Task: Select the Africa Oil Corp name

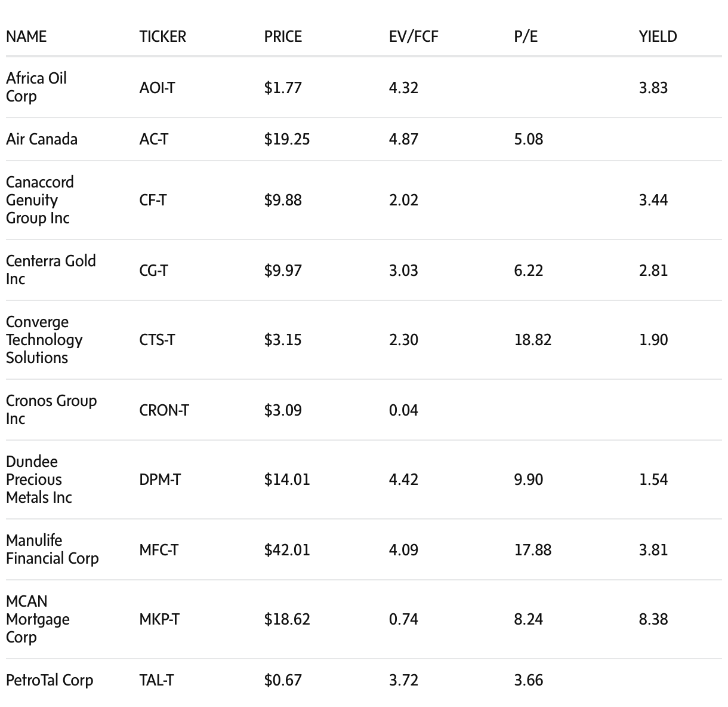Action: (x=36, y=87)
